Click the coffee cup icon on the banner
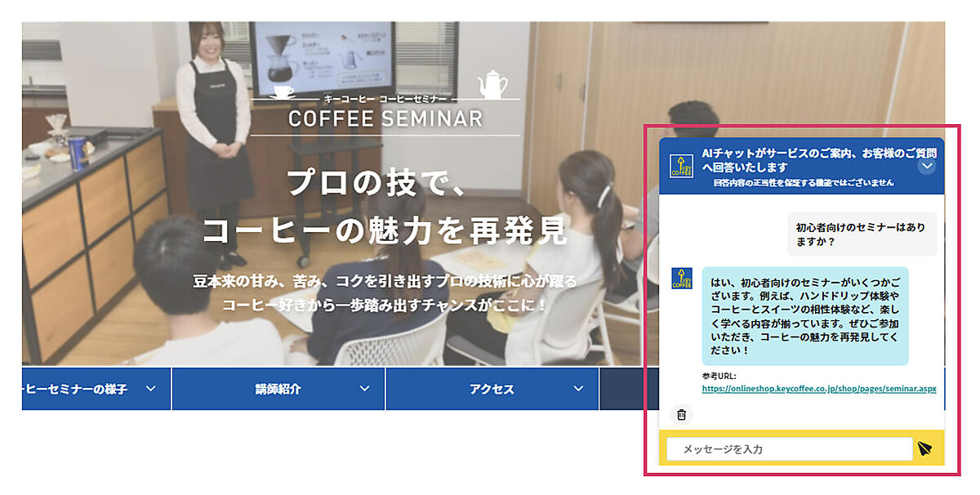Image resolution: width=980 pixels, height=495 pixels. tap(283, 89)
